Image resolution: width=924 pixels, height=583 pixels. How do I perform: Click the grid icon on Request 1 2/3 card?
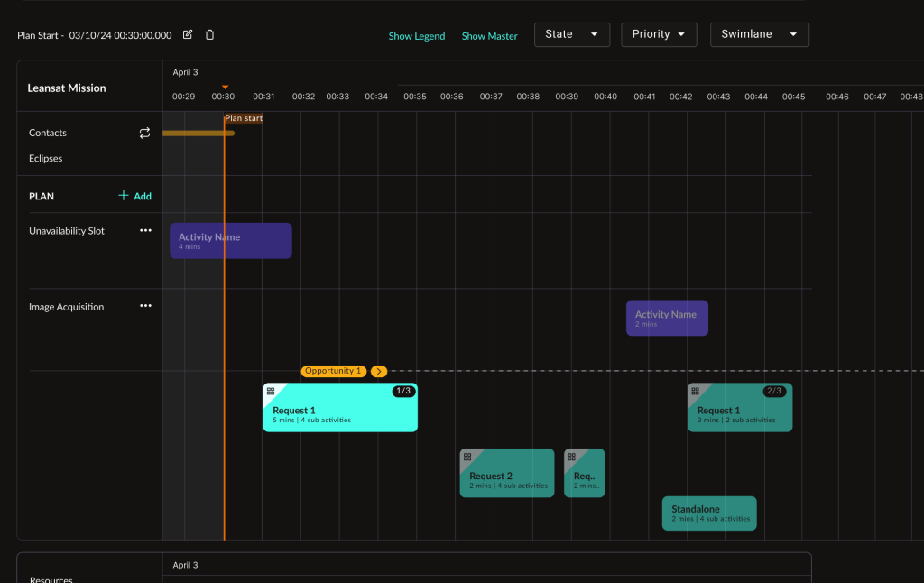pyautogui.click(x=696, y=392)
